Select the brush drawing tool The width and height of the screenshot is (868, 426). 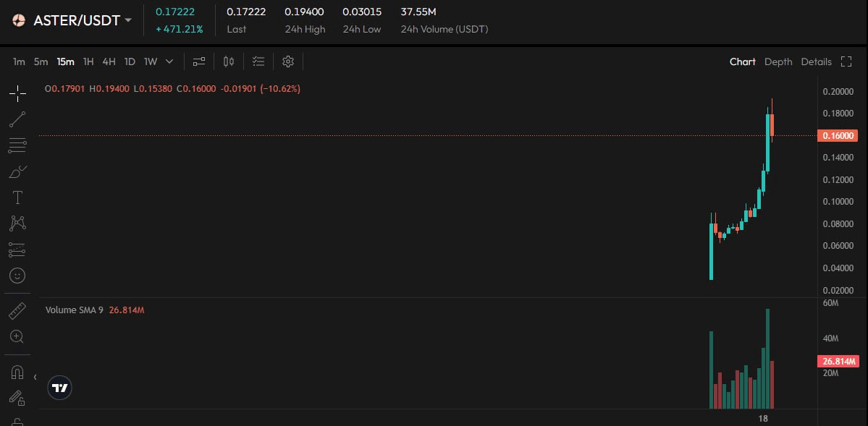[17, 171]
